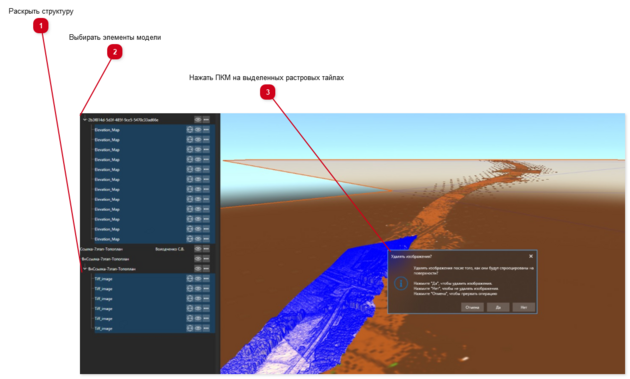Collapse the 2b34 GUID root node arrow

pyautogui.click(x=85, y=120)
